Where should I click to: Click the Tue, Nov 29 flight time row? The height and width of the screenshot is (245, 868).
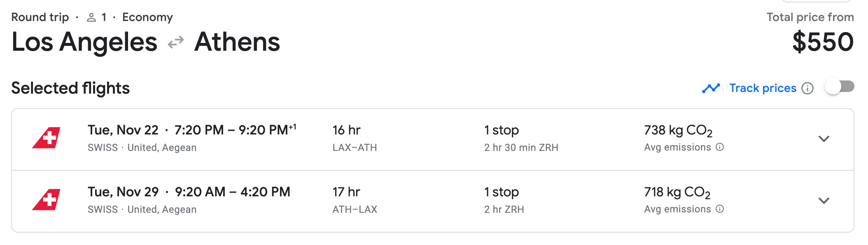432,201
